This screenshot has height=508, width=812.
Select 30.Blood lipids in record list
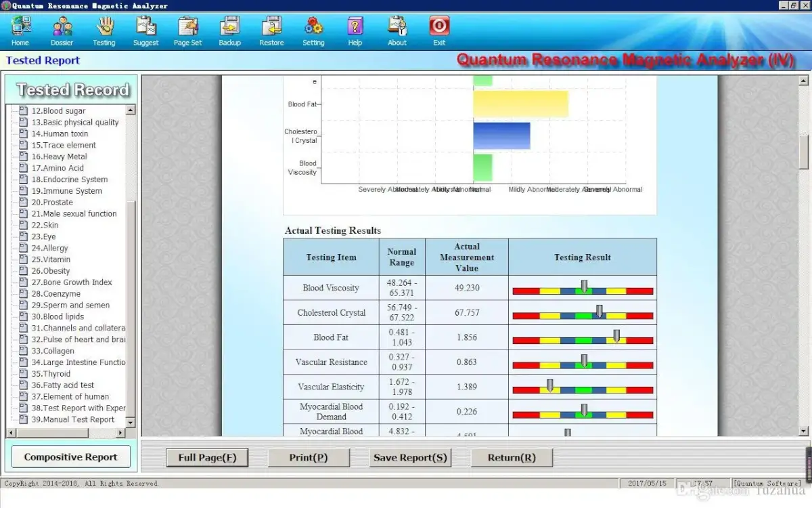(64, 316)
